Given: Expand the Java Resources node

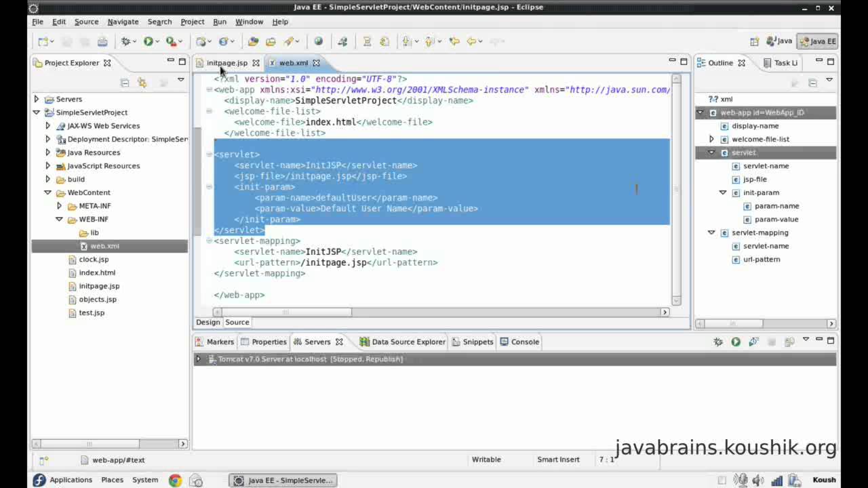Looking at the screenshot, I should pos(47,152).
